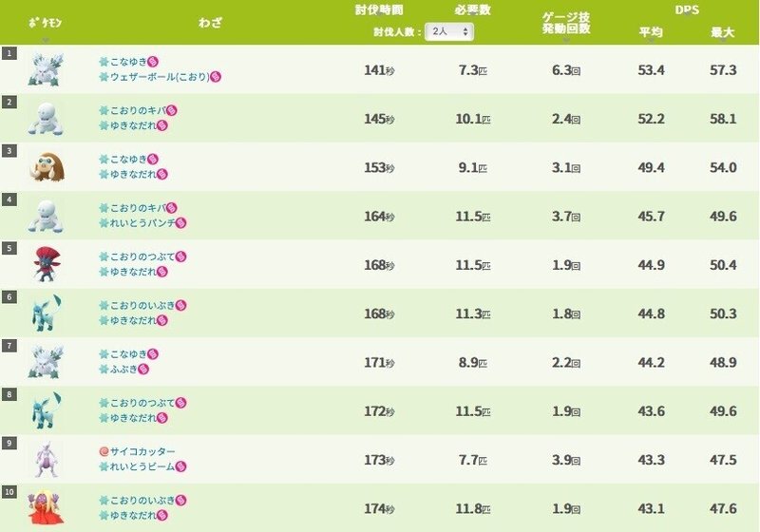
Task: Click 141秒 time value
Action: tap(379, 70)
